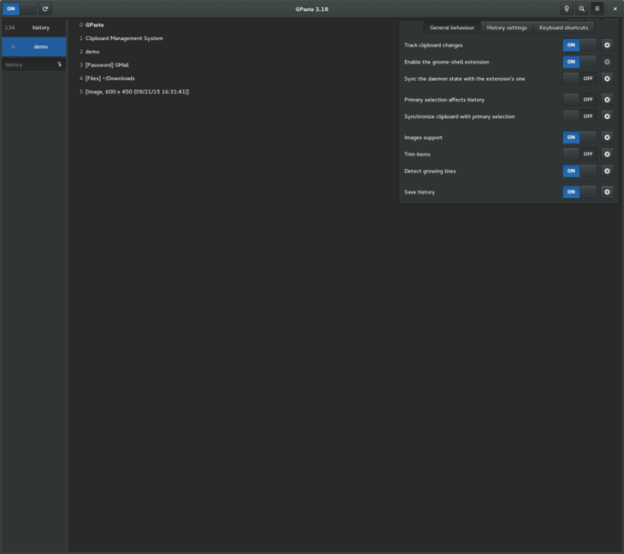Image resolution: width=624 pixels, height=554 pixels.
Task: Reset the Trim items setting
Action: (x=606, y=154)
